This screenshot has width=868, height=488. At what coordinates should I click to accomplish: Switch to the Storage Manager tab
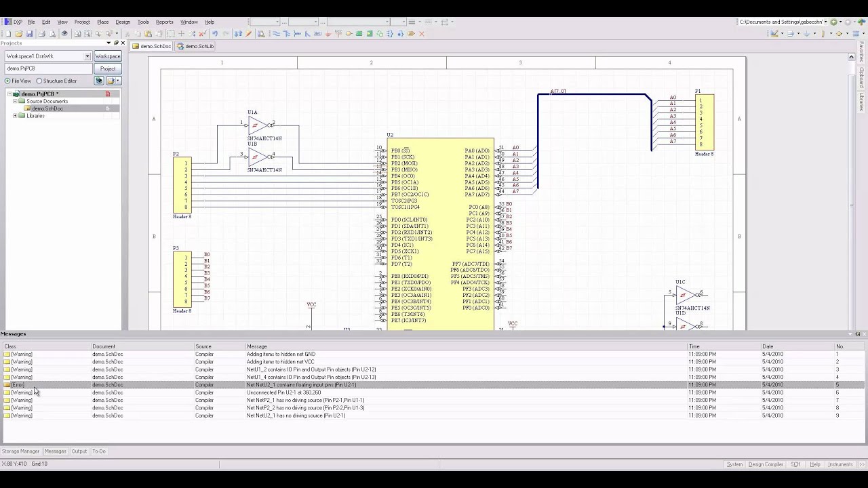coord(20,451)
